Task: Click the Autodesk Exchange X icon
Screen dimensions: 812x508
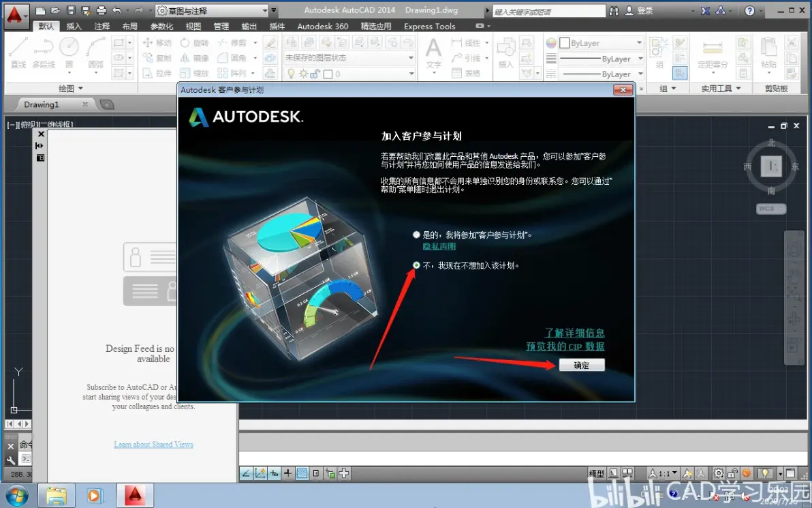Action: 705,10
